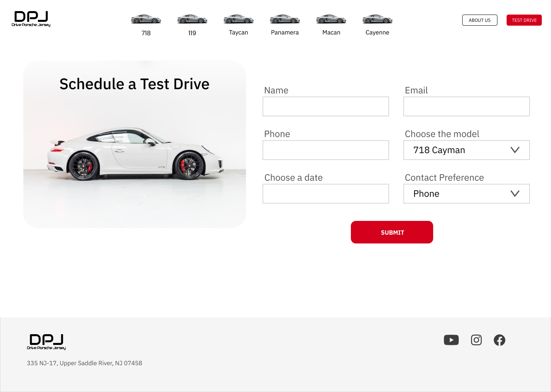The height and width of the screenshot is (392, 551).
Task: Click the Macan car icon
Action: pyautogui.click(x=331, y=18)
